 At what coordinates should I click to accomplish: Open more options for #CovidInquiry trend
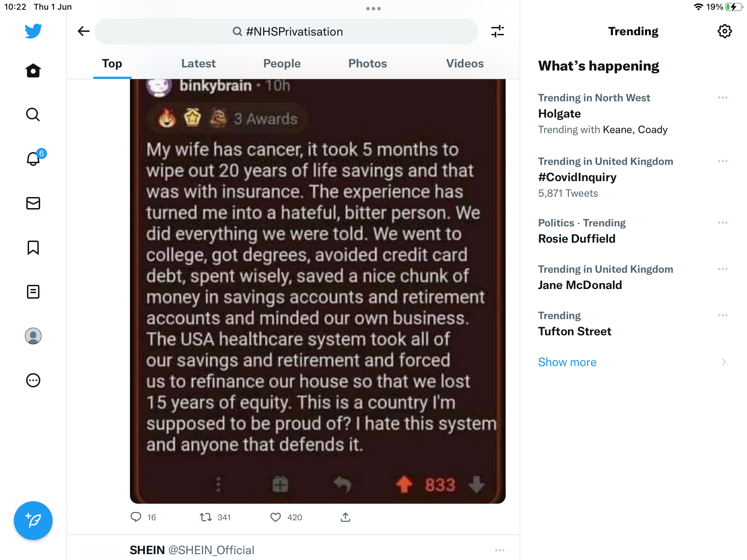pyautogui.click(x=723, y=161)
